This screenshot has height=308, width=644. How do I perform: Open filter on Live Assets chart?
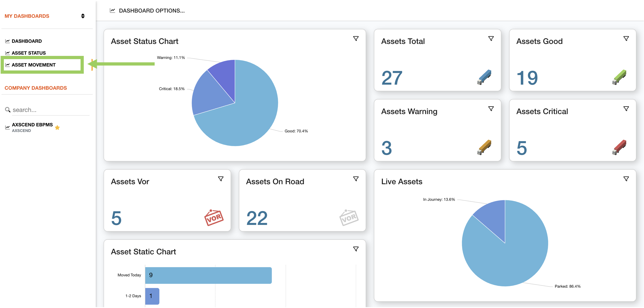(x=626, y=179)
